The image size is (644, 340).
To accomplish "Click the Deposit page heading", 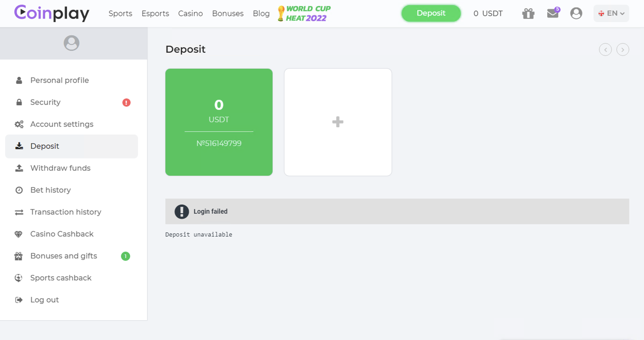I will tap(185, 49).
